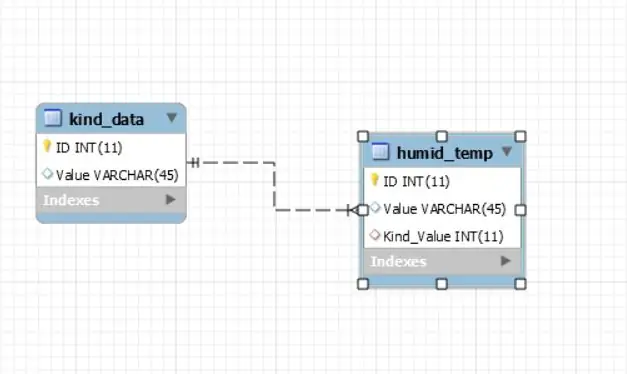Select the dashed relationship line between tables
This screenshot has height=374, width=627.
(274, 186)
